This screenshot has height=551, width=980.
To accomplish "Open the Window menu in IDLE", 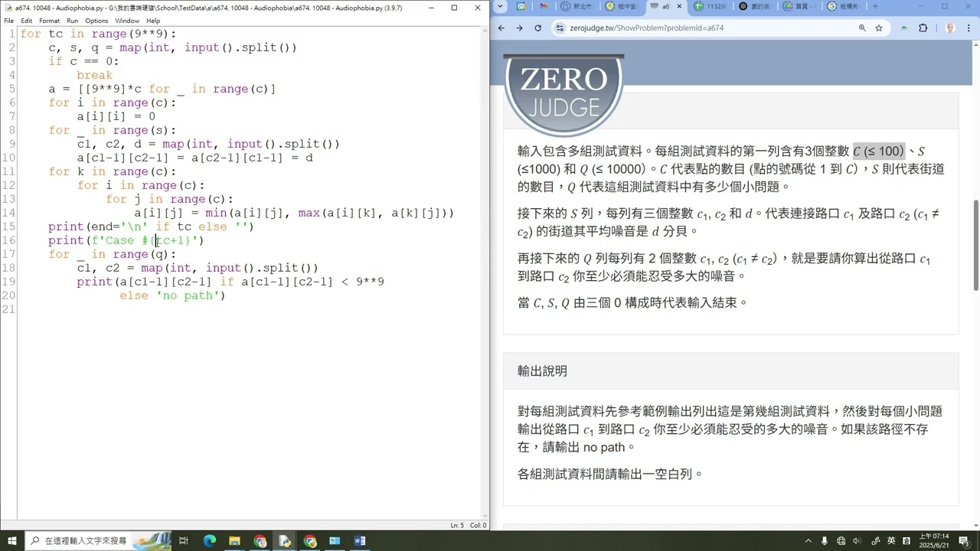I will click(x=127, y=21).
